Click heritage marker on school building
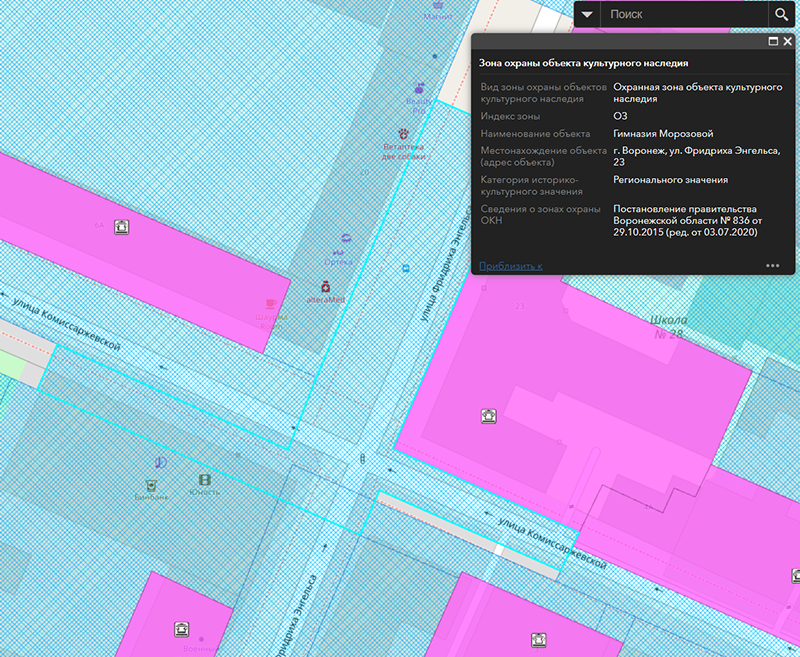The image size is (800, 657). pos(489,414)
